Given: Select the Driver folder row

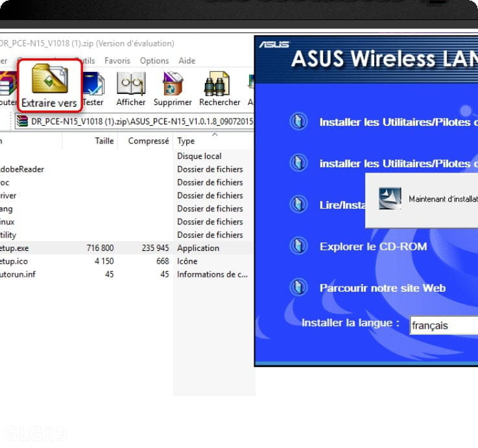Looking at the screenshot, I should point(127,195).
